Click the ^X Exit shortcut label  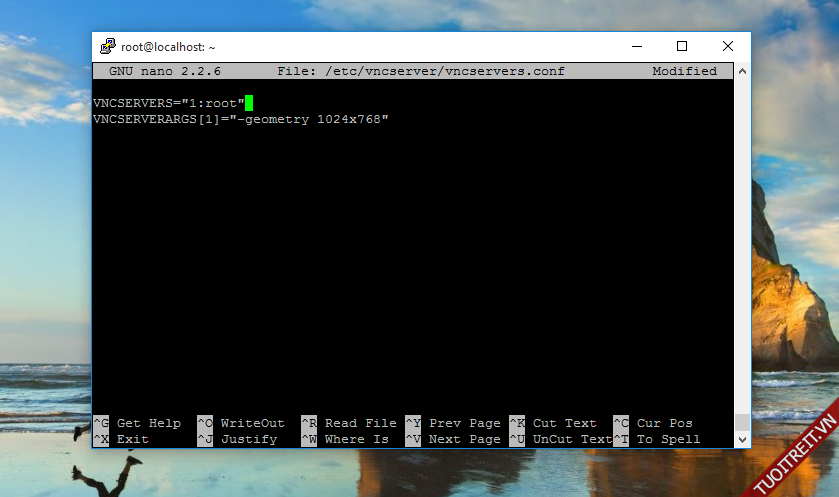(x=121, y=439)
